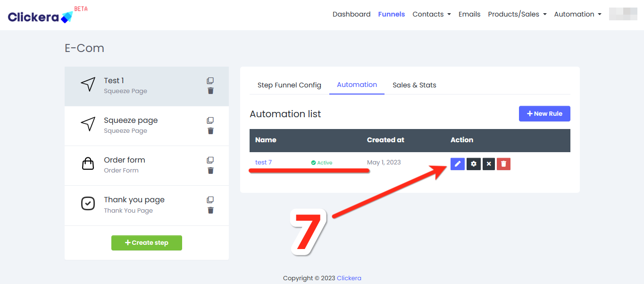Delete the Test 1 funnel step
This screenshot has height=284, width=644.
tap(210, 91)
